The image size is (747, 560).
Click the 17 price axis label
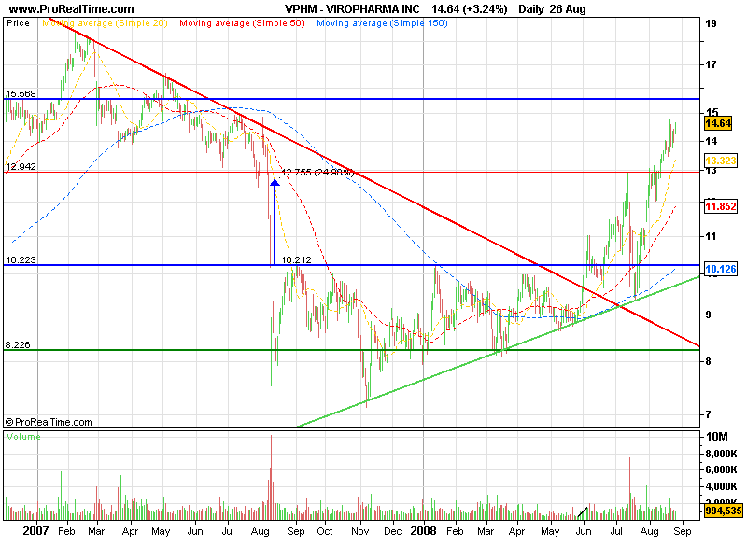coord(711,64)
